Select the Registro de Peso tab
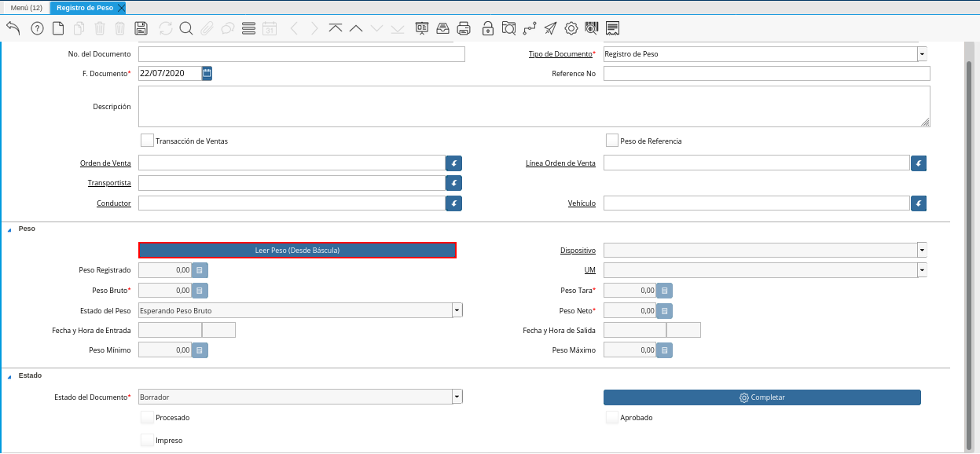 (84, 8)
